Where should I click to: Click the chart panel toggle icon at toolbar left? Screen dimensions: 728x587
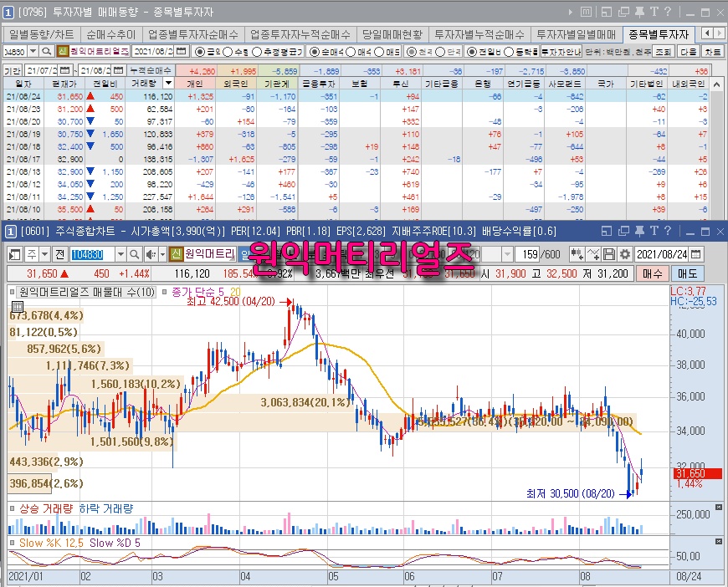[15, 254]
